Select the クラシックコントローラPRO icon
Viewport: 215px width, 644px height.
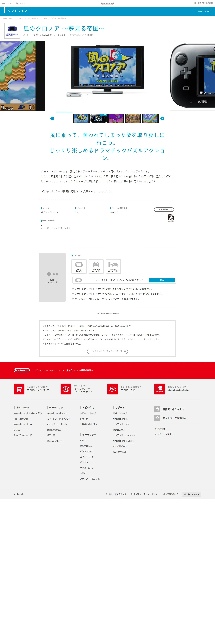pyautogui.click(x=113, y=266)
